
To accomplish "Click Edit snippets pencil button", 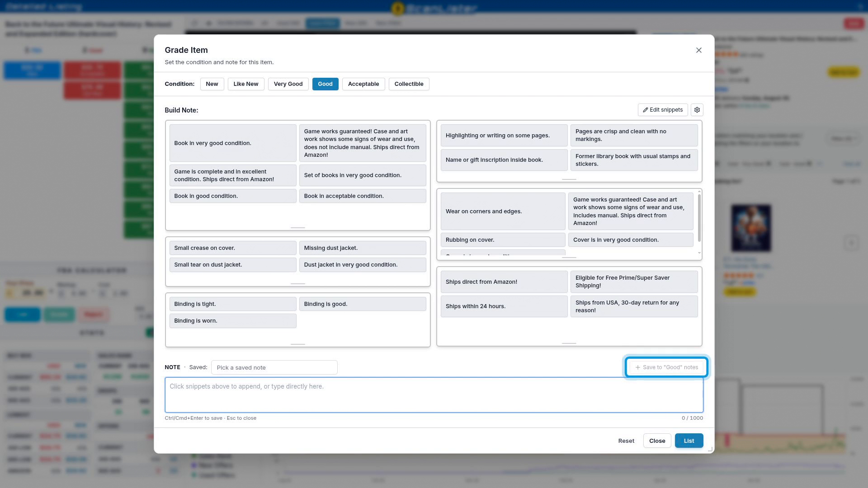I will click(x=663, y=110).
